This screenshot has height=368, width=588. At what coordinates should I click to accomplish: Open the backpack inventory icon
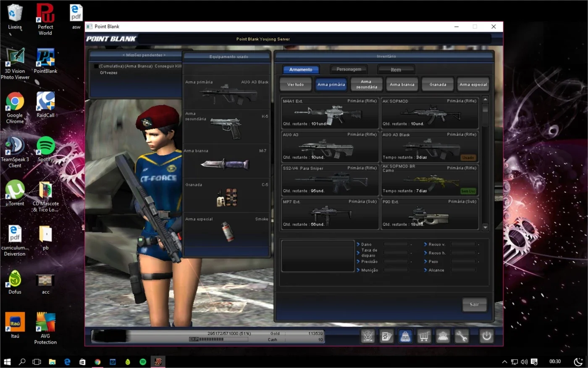[405, 336]
